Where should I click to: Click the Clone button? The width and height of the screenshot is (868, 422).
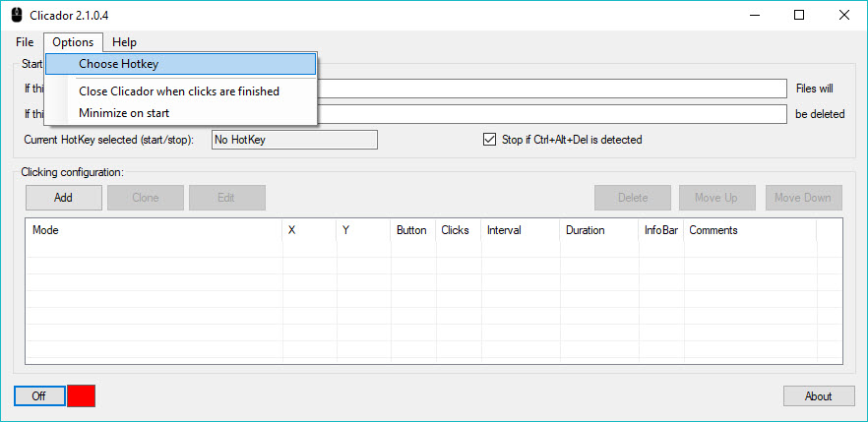click(146, 198)
